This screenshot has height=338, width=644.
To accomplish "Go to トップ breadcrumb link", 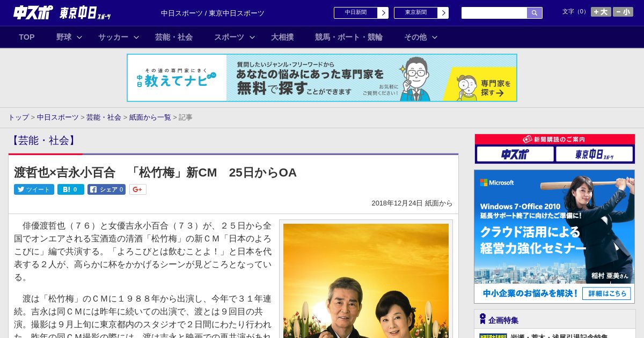I will [18, 117].
